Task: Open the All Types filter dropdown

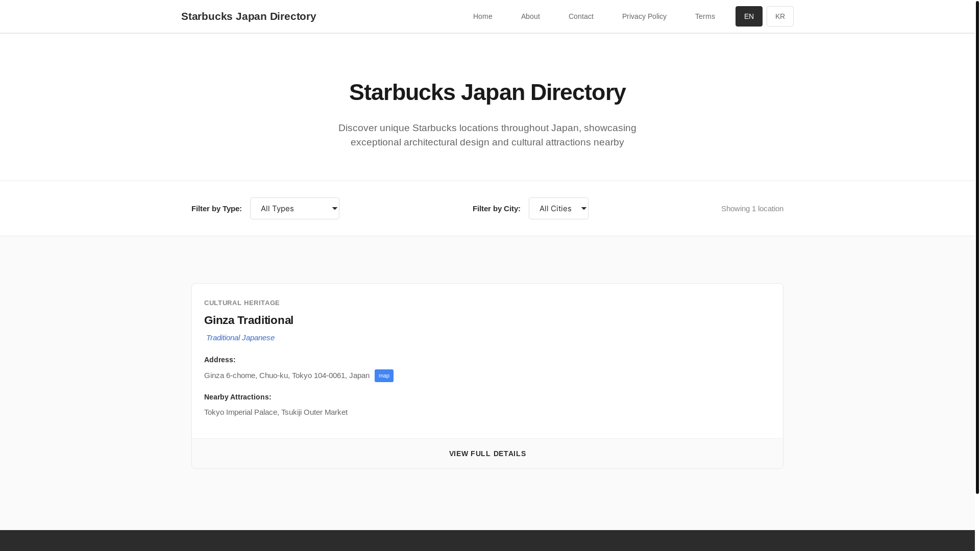Action: [295, 208]
